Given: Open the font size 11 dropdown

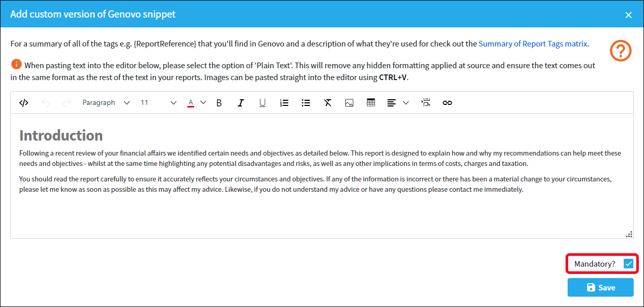Looking at the screenshot, I should (158, 103).
